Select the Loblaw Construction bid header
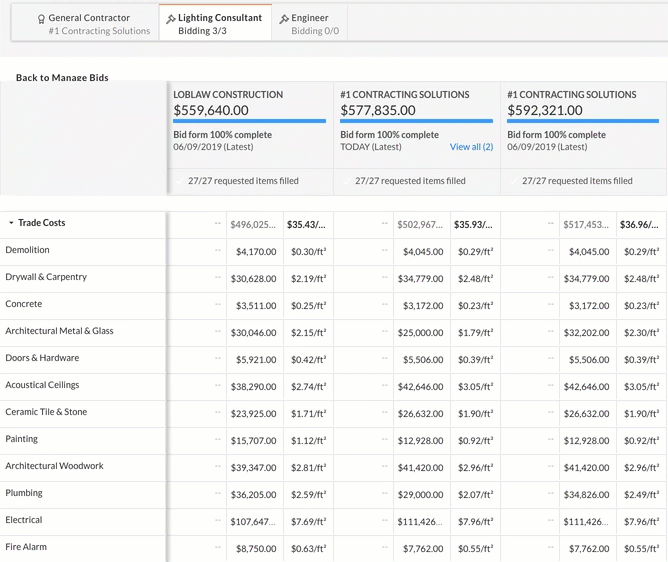668x562 pixels. pos(250,125)
